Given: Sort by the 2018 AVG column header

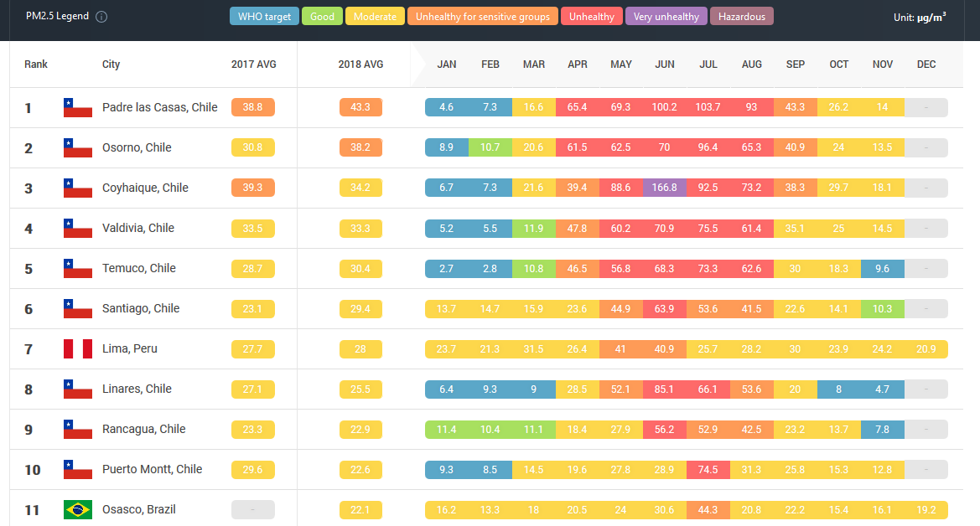Looking at the screenshot, I should pos(360,64).
